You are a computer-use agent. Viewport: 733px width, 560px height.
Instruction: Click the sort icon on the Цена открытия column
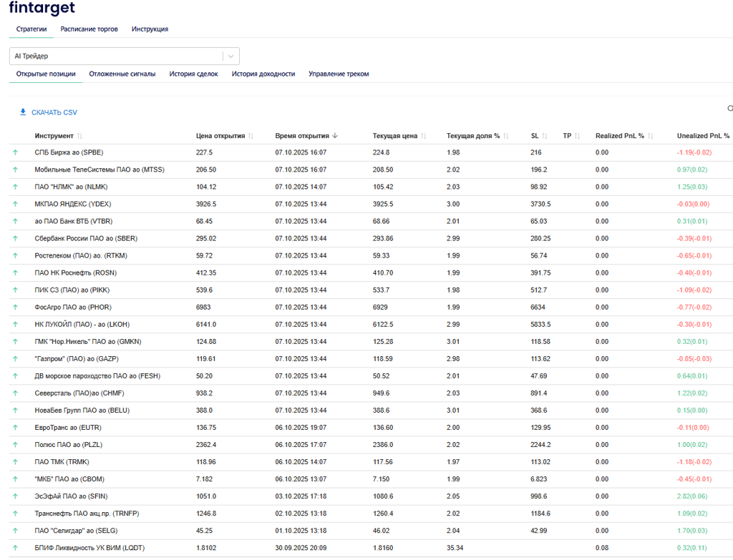(x=251, y=136)
